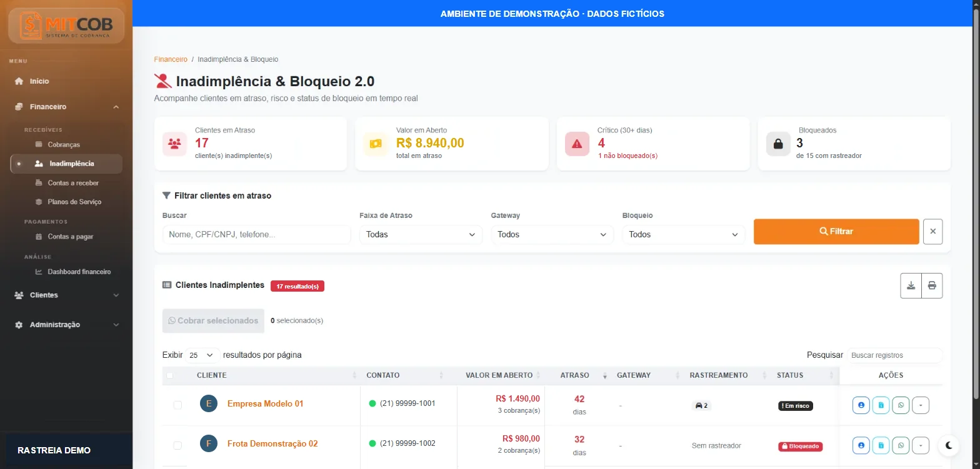Follow the Financeiro breadcrumb link
This screenshot has width=980, height=469.
[x=171, y=59]
